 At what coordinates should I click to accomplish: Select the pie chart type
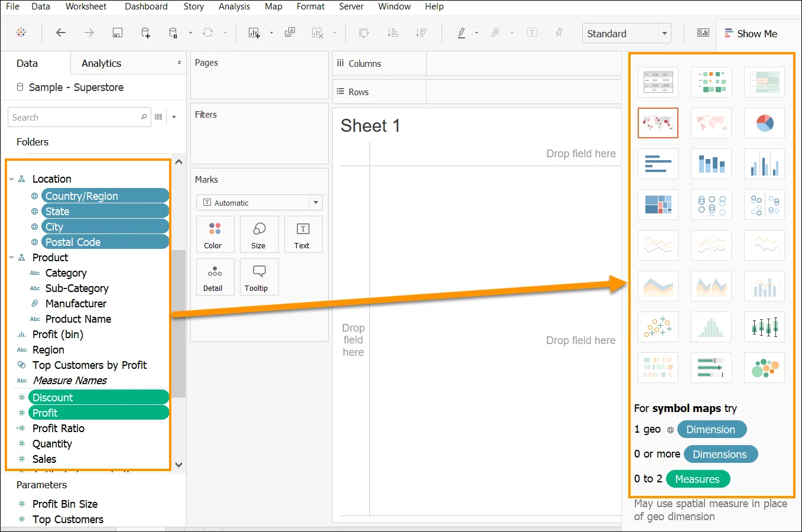tap(765, 123)
